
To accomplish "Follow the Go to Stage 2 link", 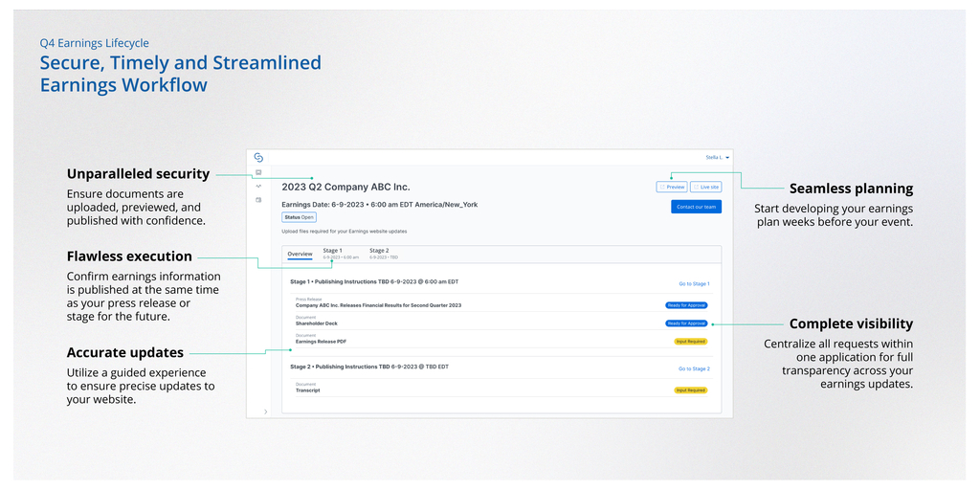I will coord(694,368).
